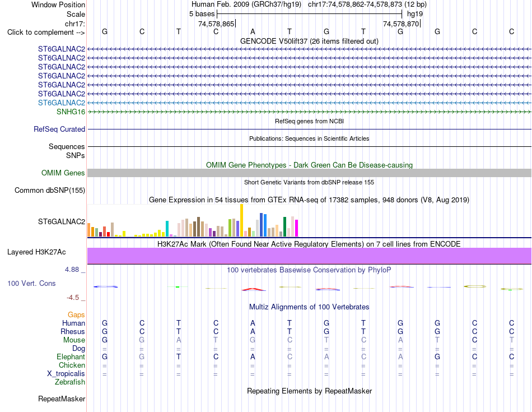Click the Mouse species alignment row label
Screen dimensions: 532x412
74,340
